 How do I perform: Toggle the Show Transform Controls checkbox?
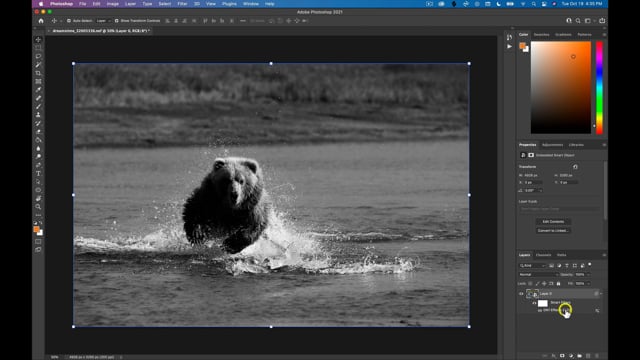[117, 20]
